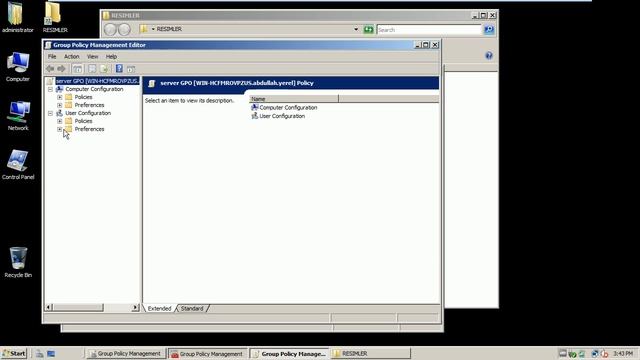This screenshot has width=640, height=360.
Task: Collapse the User Configuration tree node
Action: pos(51,113)
